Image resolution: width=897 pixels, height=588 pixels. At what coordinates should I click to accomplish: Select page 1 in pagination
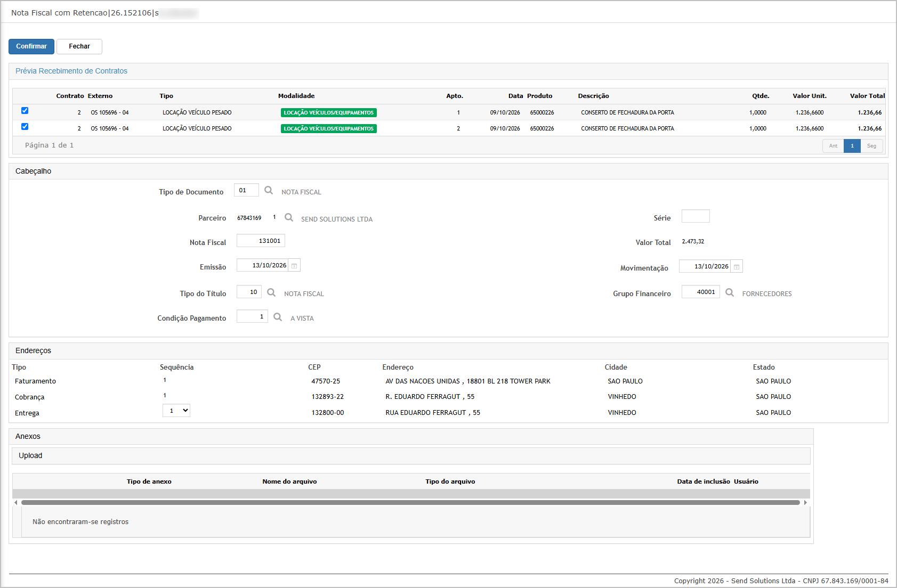(852, 146)
